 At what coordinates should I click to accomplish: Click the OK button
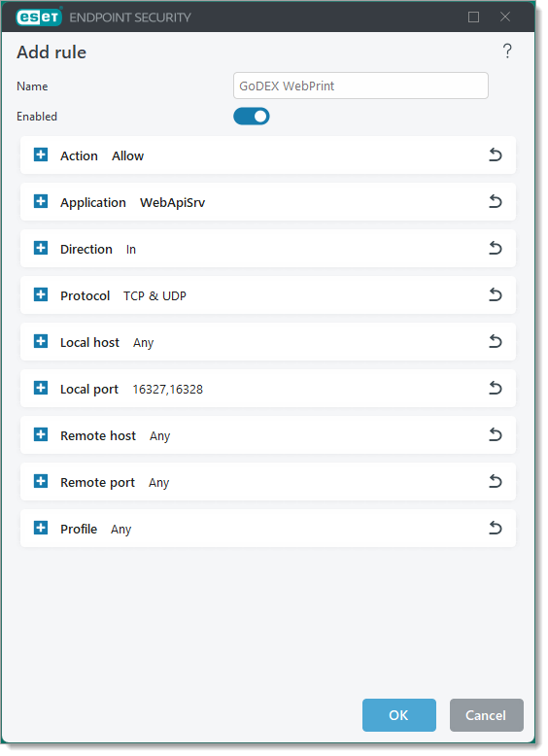[399, 715]
